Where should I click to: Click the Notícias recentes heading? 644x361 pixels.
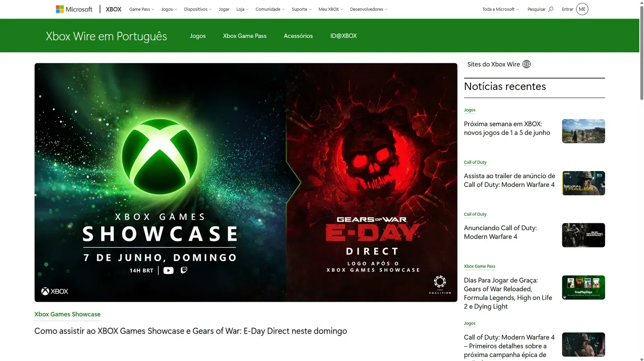[505, 87]
